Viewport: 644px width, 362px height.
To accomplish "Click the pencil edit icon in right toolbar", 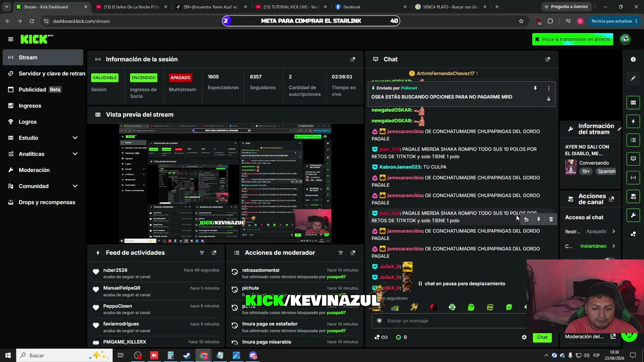I will pos(633,78).
